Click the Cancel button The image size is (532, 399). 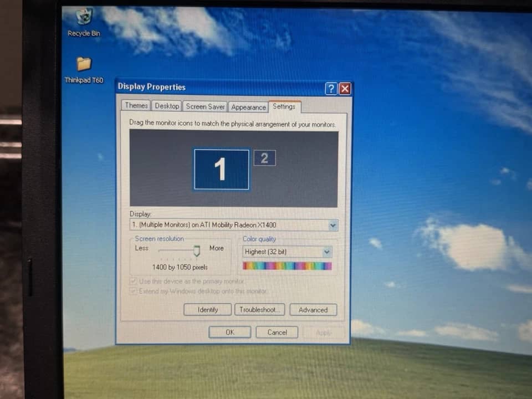277,332
